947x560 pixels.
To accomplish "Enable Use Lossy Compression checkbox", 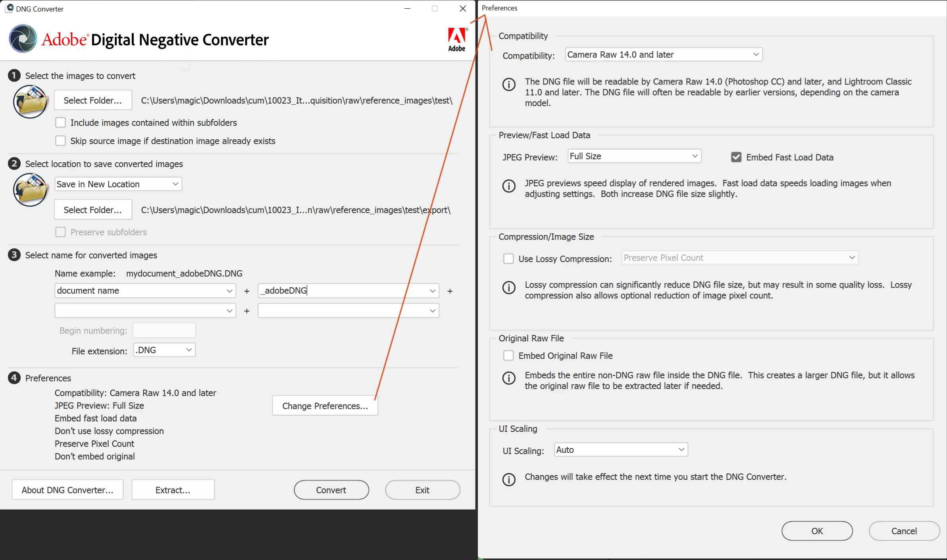I will pos(508,259).
